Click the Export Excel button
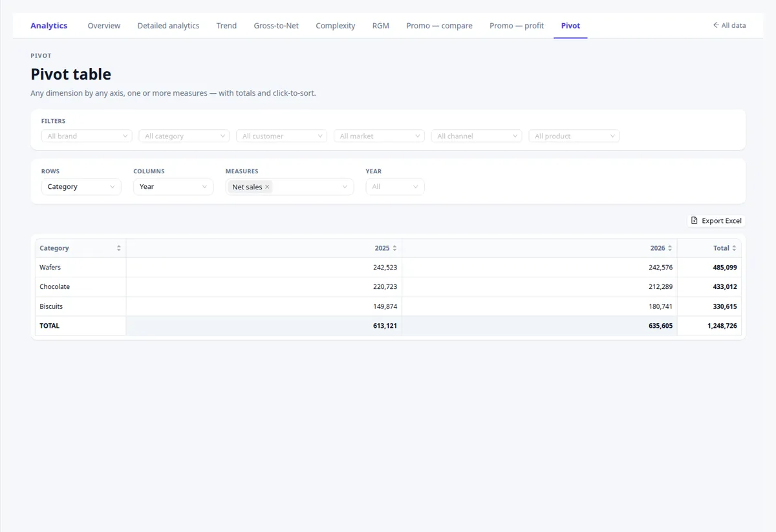This screenshot has height=532, width=776. coord(717,220)
